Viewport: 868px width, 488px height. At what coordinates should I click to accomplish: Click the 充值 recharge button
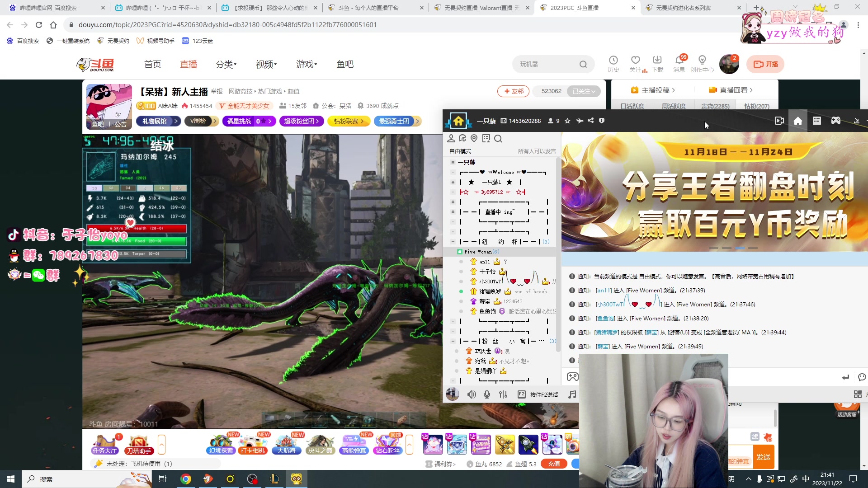(x=554, y=464)
